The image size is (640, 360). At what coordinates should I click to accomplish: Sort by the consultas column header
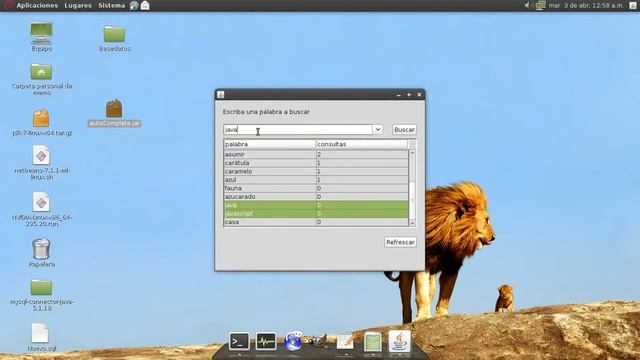[x=362, y=144]
